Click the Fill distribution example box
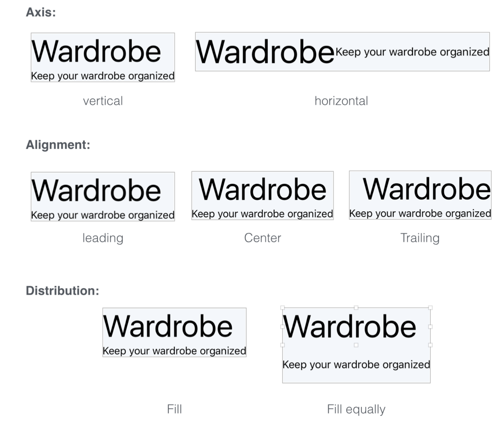This screenshot has height=424, width=504. point(174,332)
